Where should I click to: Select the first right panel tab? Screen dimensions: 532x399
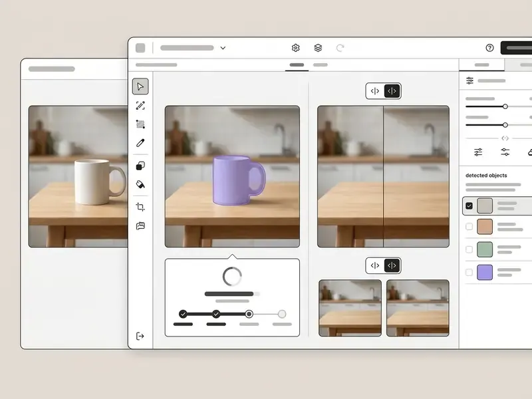pos(481,65)
